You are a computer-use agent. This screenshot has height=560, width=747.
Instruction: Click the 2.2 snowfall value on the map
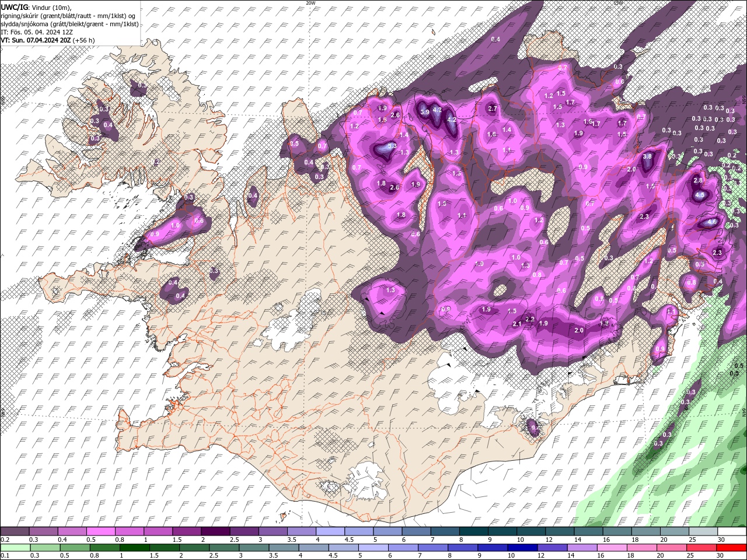point(530,319)
